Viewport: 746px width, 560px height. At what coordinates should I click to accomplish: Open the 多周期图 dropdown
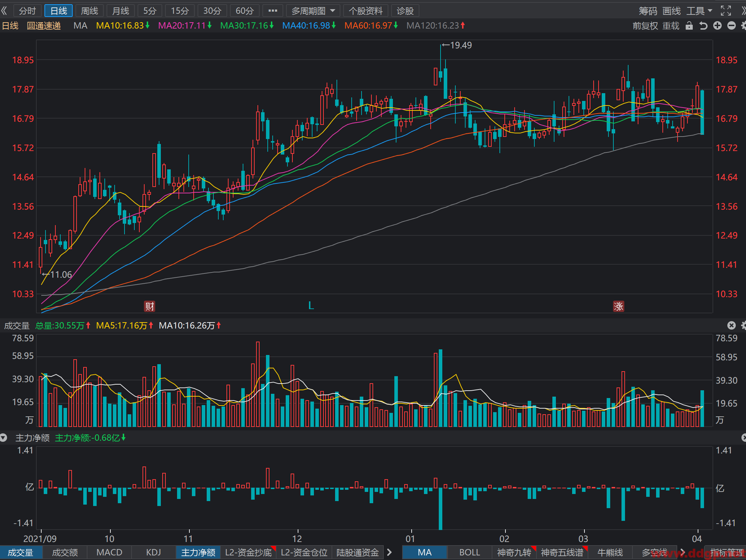[313, 11]
